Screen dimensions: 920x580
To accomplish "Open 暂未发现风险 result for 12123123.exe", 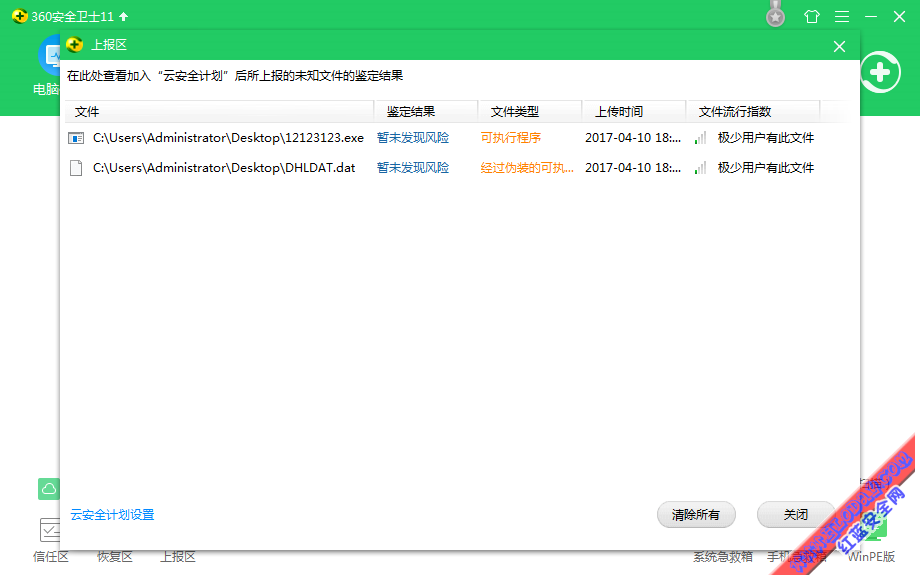I will [413, 138].
